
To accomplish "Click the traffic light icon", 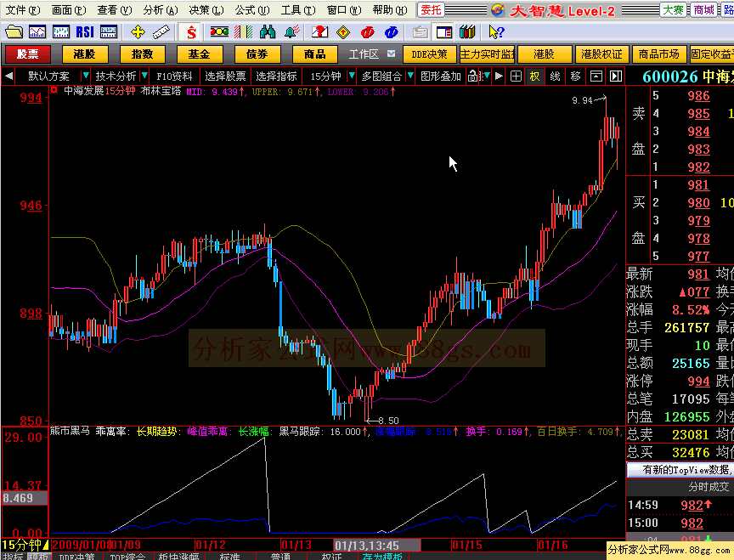I will (219, 31).
